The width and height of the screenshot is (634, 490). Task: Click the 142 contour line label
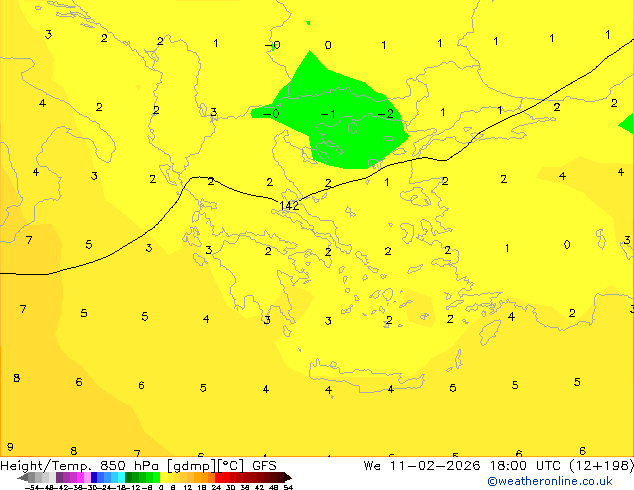point(289,206)
